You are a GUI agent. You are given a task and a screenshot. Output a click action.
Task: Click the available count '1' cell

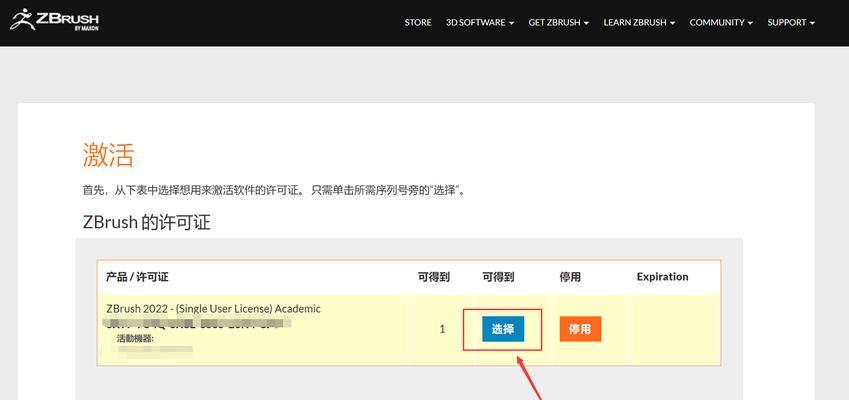click(x=442, y=329)
